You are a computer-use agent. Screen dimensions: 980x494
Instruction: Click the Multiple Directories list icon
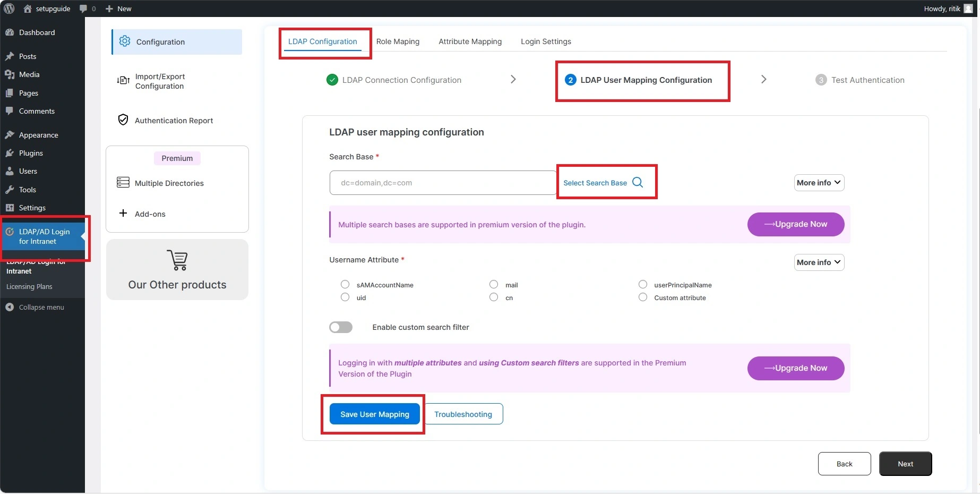(123, 182)
